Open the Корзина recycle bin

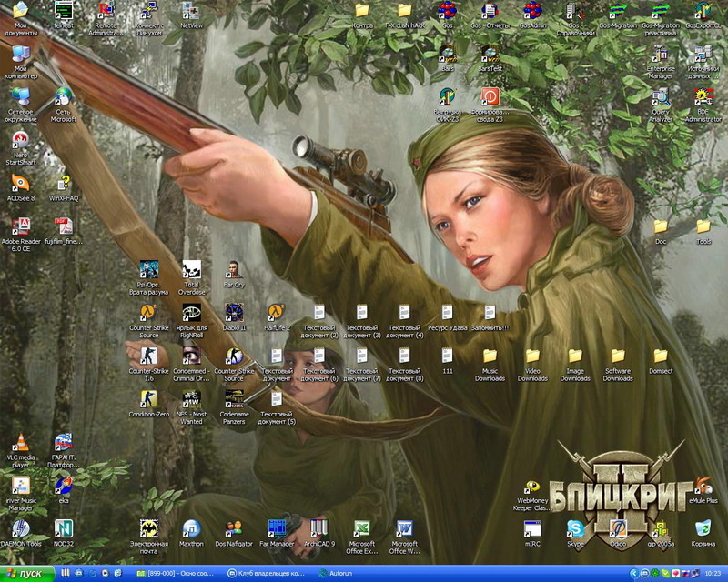[x=703, y=529]
